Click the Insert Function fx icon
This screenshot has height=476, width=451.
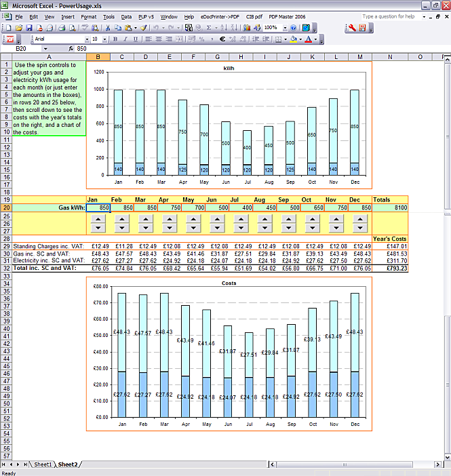tap(71, 49)
